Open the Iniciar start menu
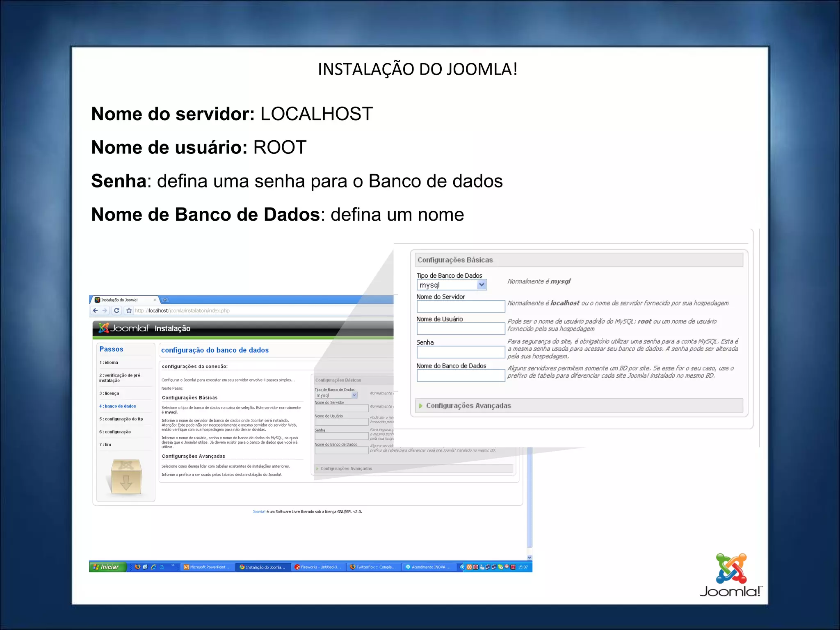Screen dimensions: 840x630 pos(107,567)
